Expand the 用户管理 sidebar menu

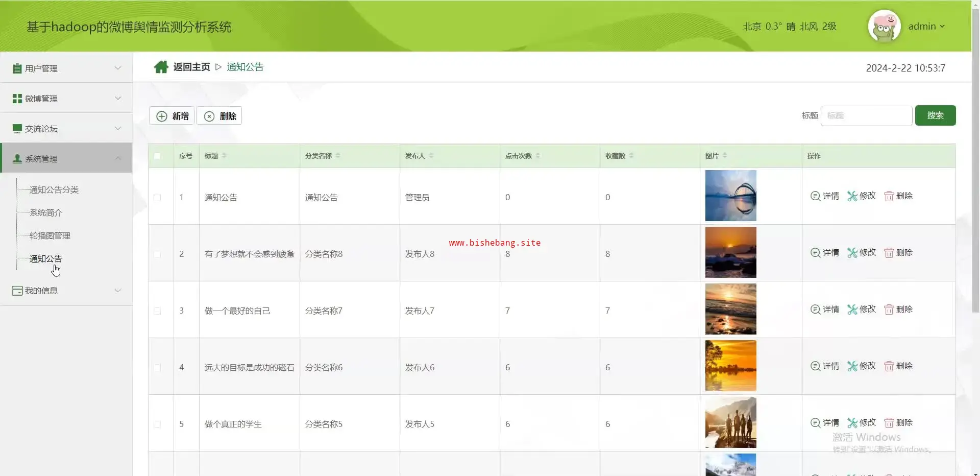point(66,68)
